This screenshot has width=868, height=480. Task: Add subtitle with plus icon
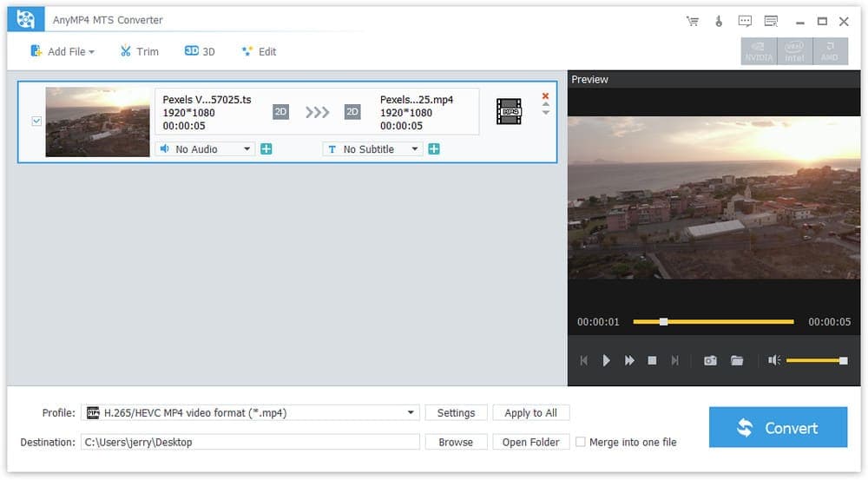point(434,149)
